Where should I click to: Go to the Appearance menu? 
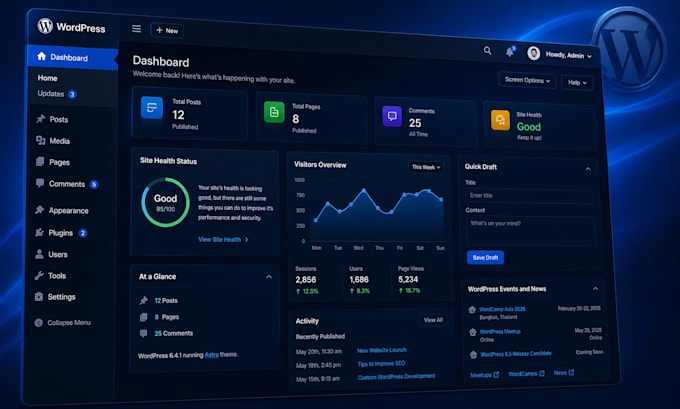(x=69, y=210)
